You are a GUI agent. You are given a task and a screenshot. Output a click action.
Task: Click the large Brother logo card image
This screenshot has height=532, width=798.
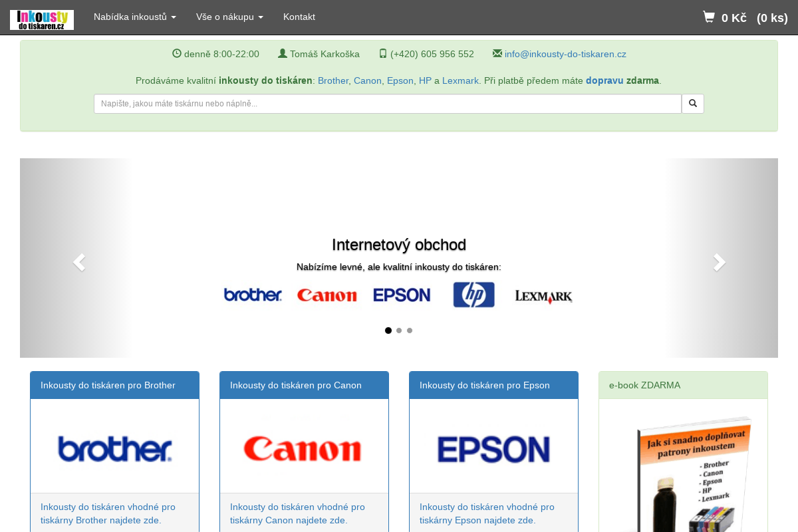pyautogui.click(x=114, y=449)
